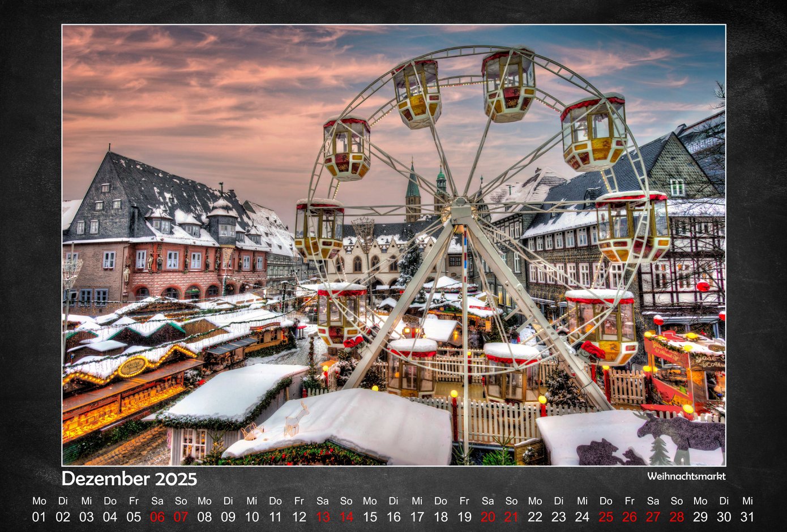Screen dimensions: 787x532
Task: Select red date 27
Action: [653, 517]
